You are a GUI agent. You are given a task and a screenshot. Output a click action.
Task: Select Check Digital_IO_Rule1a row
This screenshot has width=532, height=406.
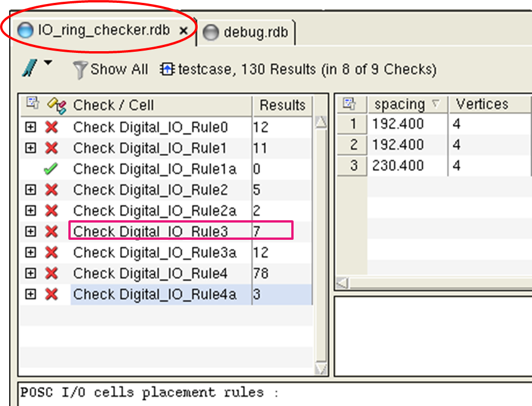(166, 169)
